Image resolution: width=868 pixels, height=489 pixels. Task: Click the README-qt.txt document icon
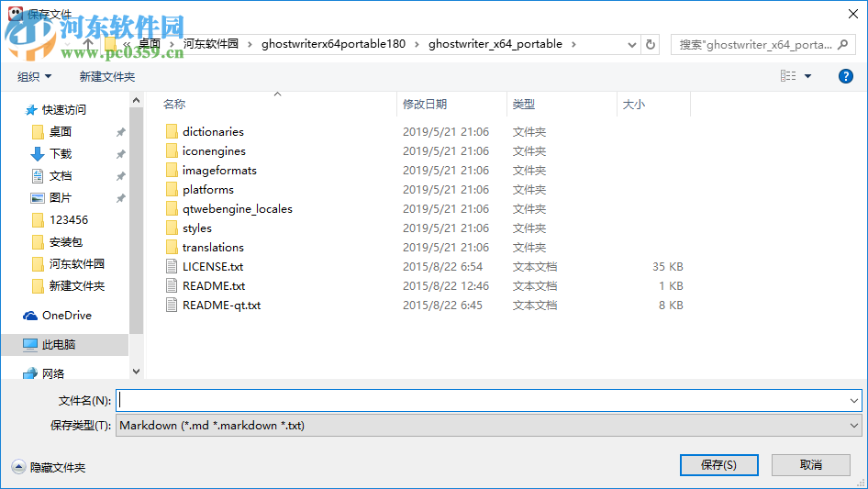172,306
